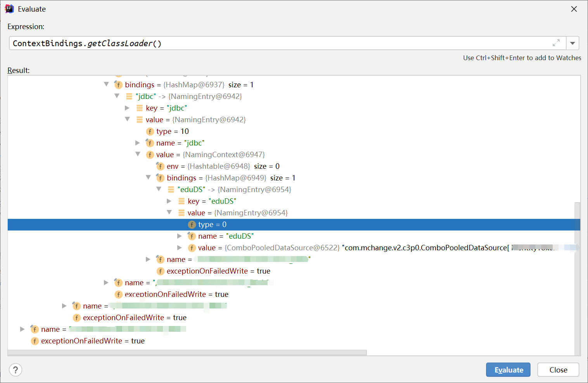The image size is (588, 383).
Task: Click the Close button
Action: click(558, 370)
